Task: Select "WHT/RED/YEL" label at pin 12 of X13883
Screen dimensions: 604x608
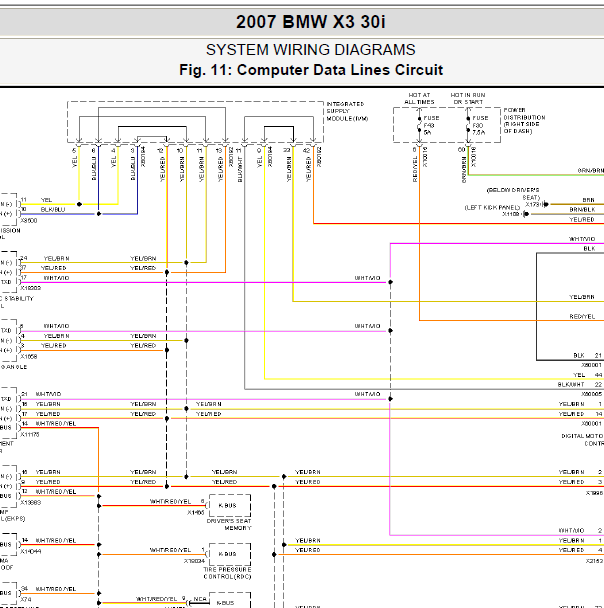Action: 55,492
